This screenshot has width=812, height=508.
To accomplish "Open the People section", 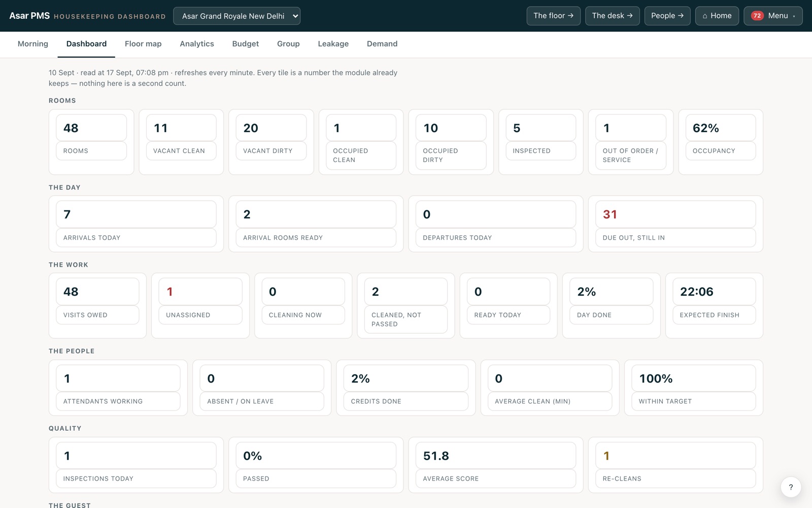I will coord(667,16).
